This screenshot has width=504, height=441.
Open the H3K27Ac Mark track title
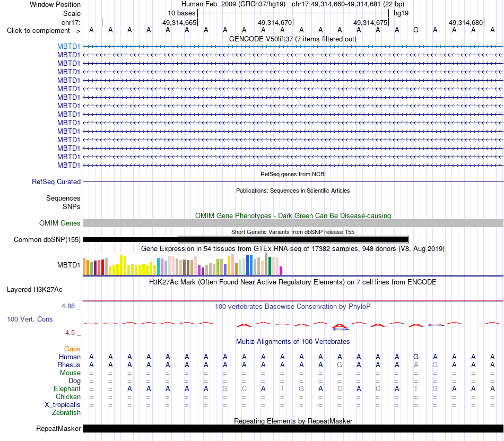pyautogui.click(x=293, y=282)
